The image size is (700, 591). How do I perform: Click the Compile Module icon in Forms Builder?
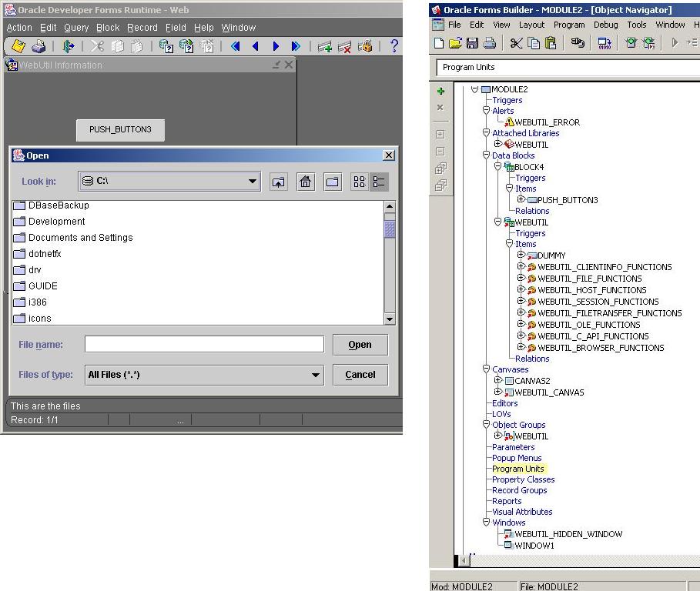tap(605, 43)
